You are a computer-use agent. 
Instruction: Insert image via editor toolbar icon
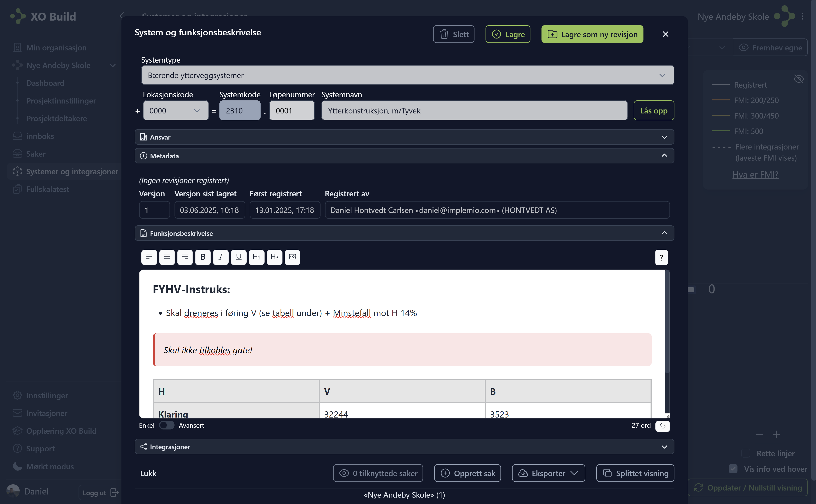pos(292,257)
